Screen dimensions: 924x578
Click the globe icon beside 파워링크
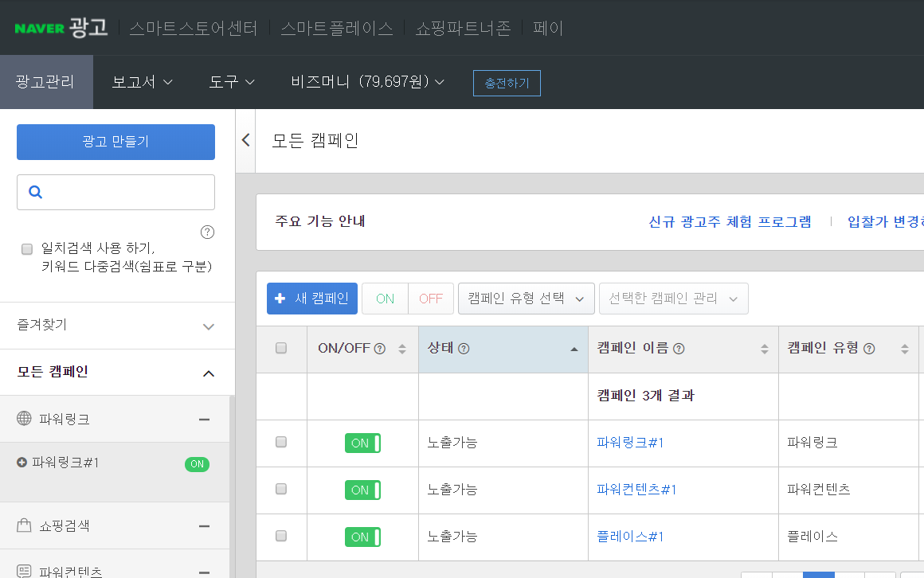click(24, 418)
